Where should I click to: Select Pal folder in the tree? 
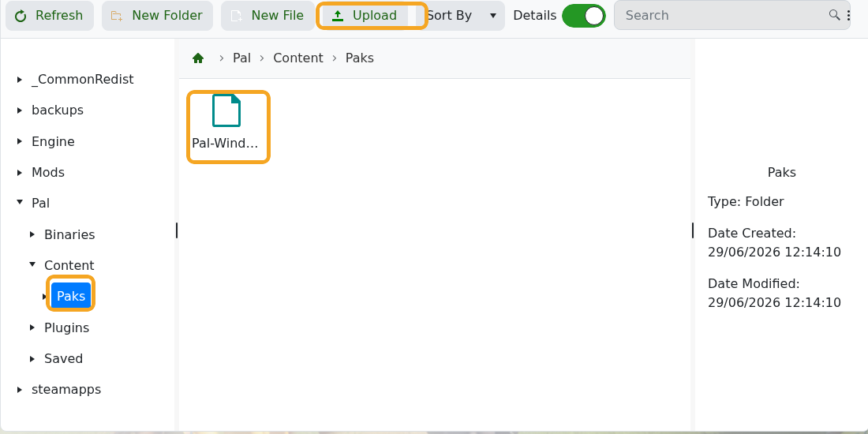tap(40, 203)
